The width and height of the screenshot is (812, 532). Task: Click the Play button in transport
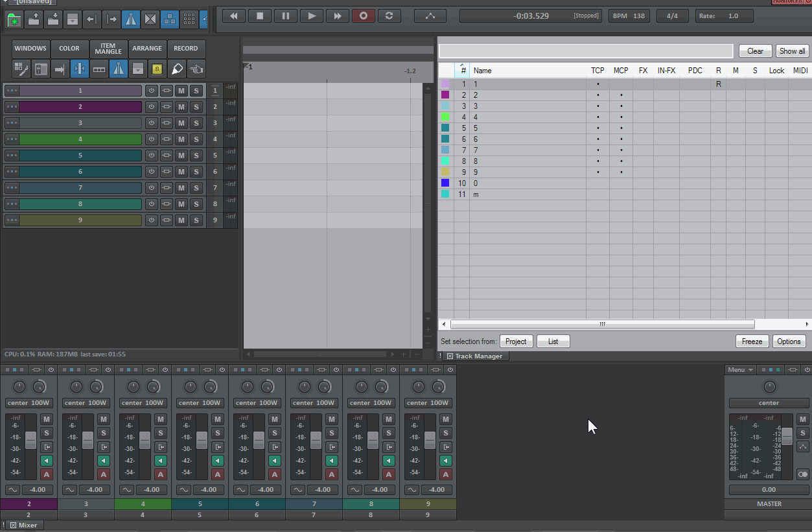point(312,16)
